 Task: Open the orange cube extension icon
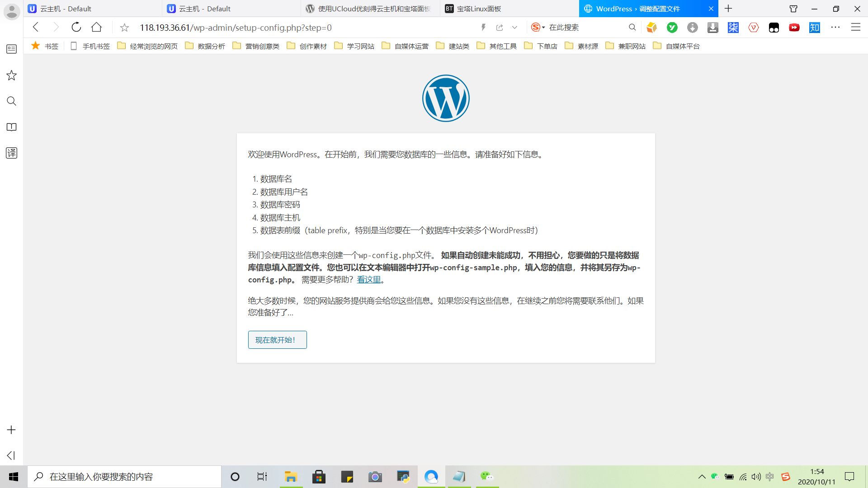point(651,28)
